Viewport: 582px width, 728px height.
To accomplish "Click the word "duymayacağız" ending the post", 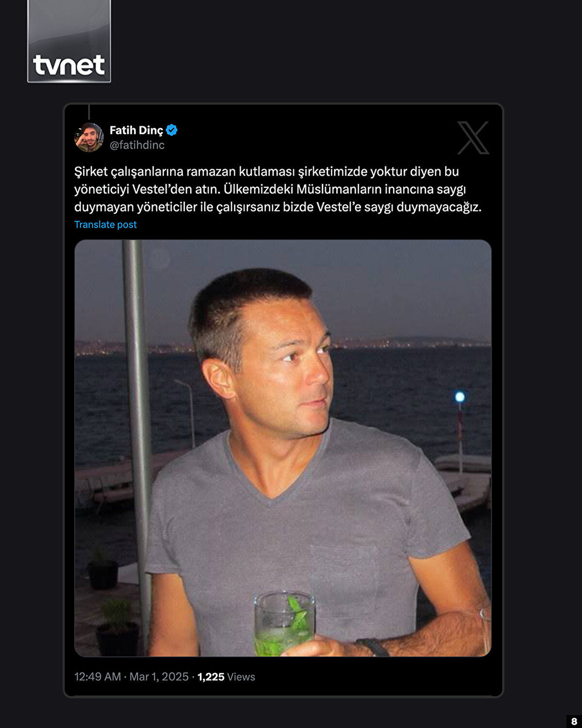I will [439, 207].
